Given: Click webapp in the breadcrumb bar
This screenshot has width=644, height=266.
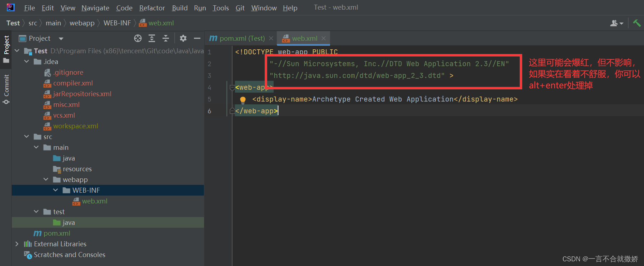Looking at the screenshot, I should point(82,23).
